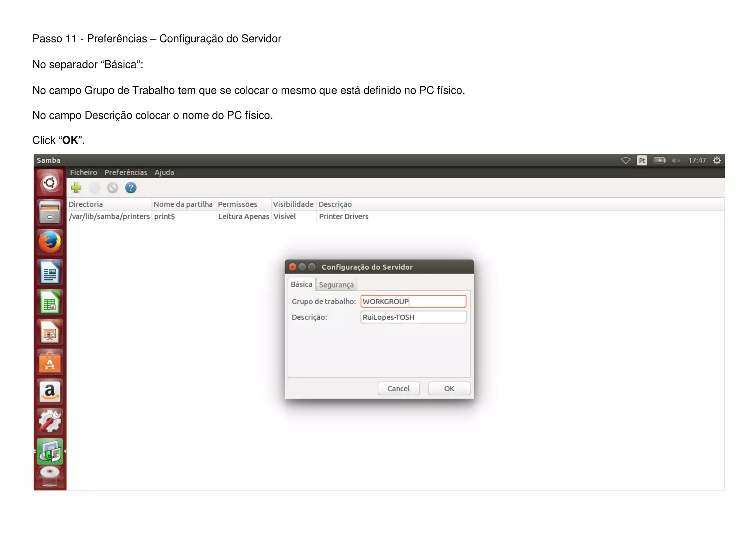Viewport: 756px width, 534px height.
Task: Minimize the Configuração do Servidor dialog
Action: click(x=302, y=267)
